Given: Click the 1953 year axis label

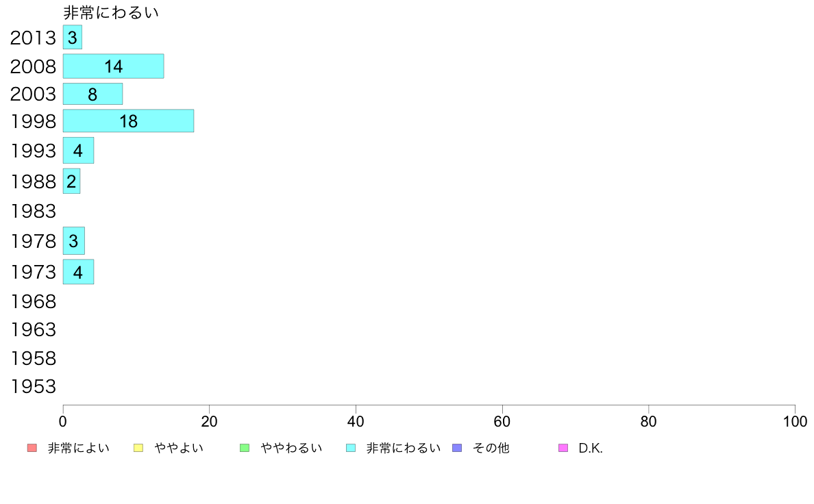Looking at the screenshot, I should pyautogui.click(x=33, y=387).
